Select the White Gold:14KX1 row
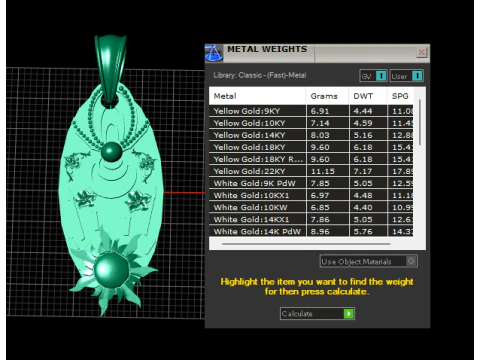 point(311,219)
